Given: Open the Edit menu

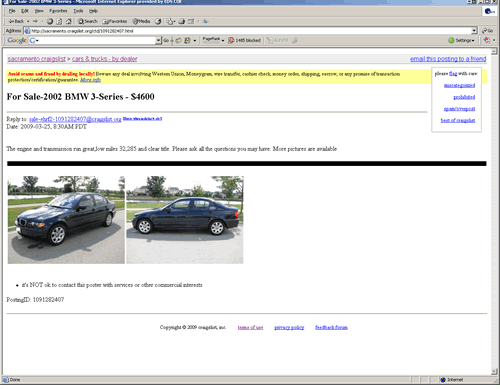Looking at the screenshot, I should tap(25, 11).
